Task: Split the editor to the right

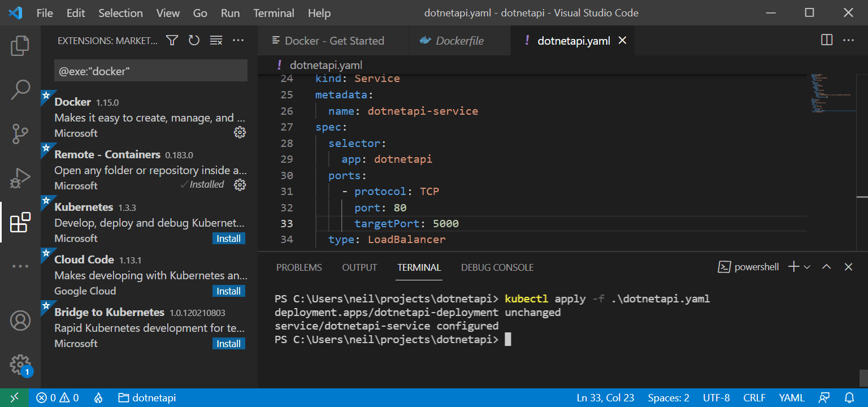Action: [x=826, y=40]
